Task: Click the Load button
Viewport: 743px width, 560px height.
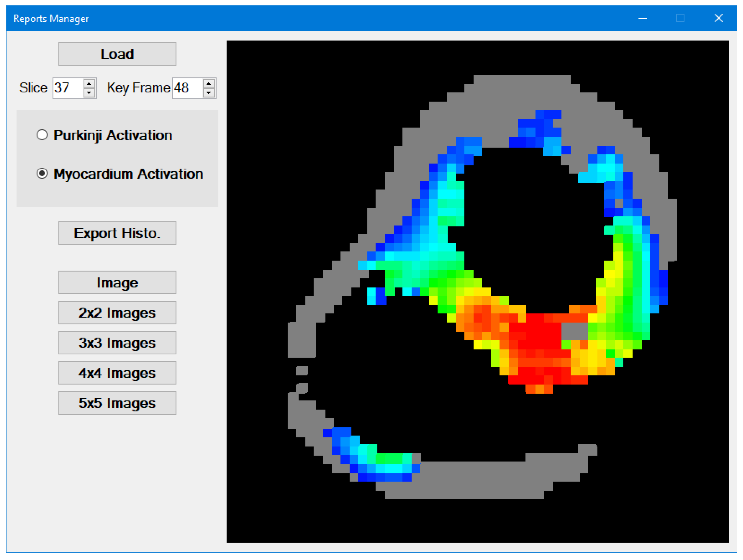Action: (x=117, y=54)
